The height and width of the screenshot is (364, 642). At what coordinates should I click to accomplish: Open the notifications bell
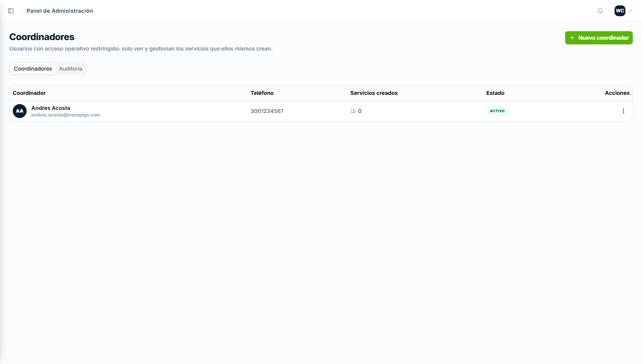coord(600,11)
